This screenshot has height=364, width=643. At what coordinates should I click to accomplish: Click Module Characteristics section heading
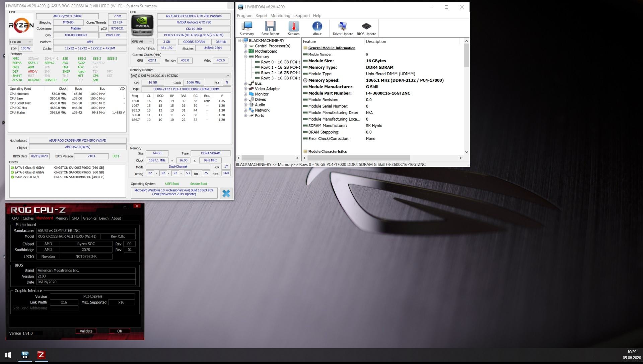327,152
